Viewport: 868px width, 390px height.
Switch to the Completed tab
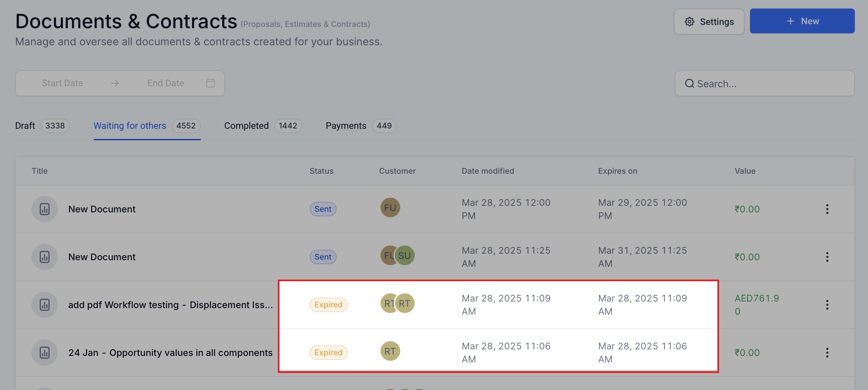[263, 126]
